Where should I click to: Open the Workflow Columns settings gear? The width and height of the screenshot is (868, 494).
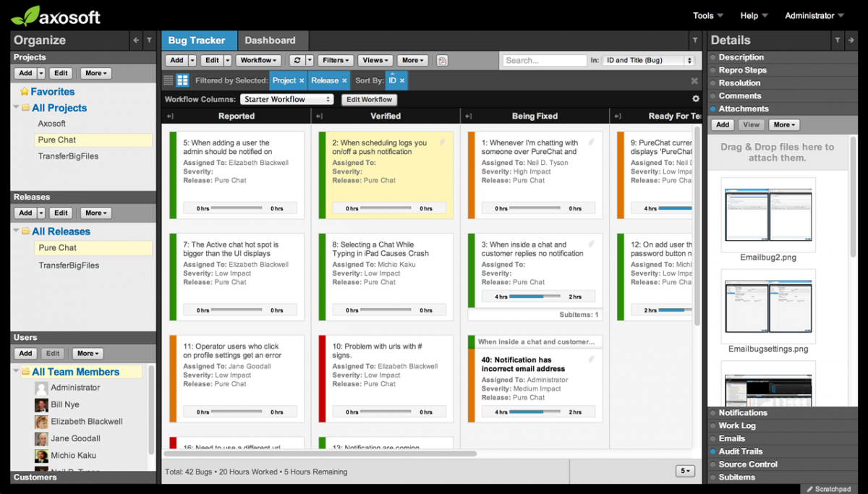coord(694,98)
